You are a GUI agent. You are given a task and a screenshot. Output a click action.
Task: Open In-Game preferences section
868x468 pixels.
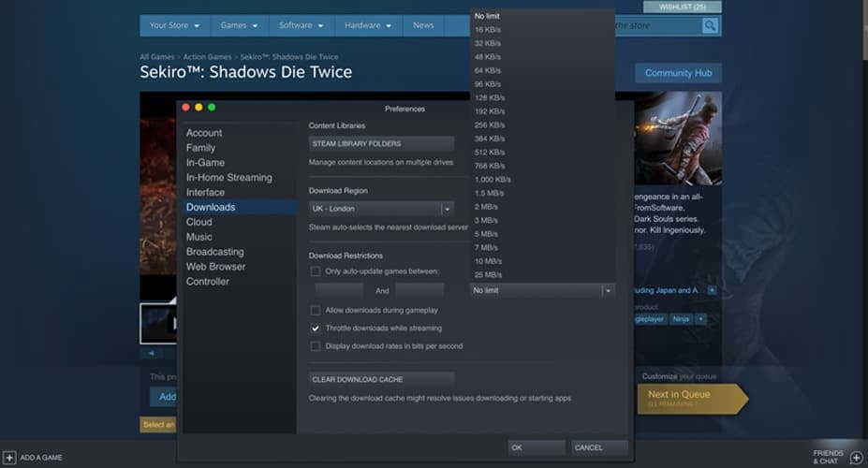[240, 163]
